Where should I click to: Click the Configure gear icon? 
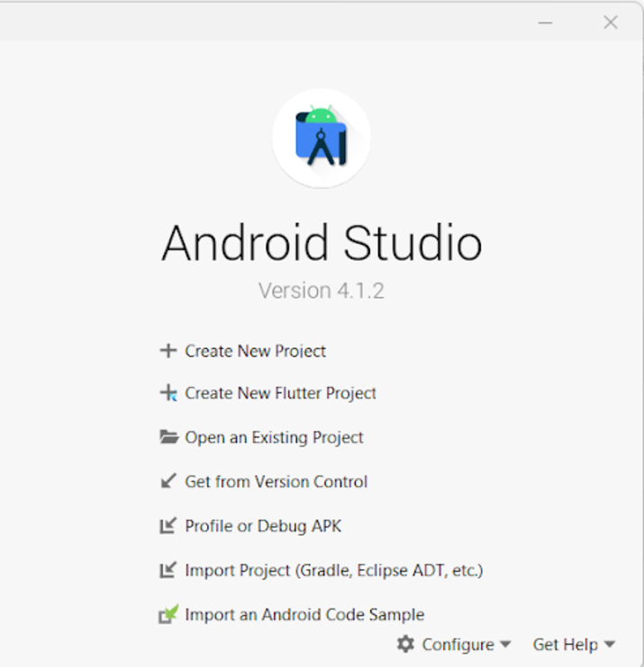(x=406, y=644)
